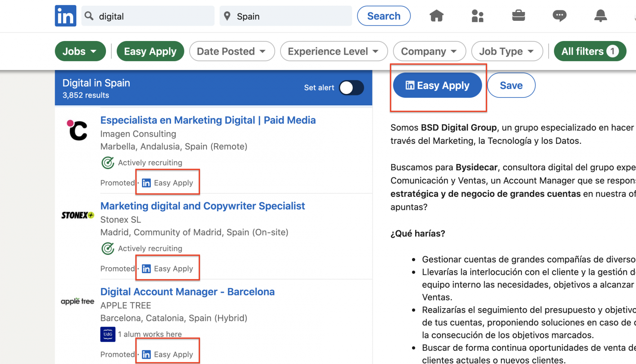Image resolution: width=636 pixels, height=364 pixels.
Task: Click the Imagen Consulting company name
Action: click(138, 134)
